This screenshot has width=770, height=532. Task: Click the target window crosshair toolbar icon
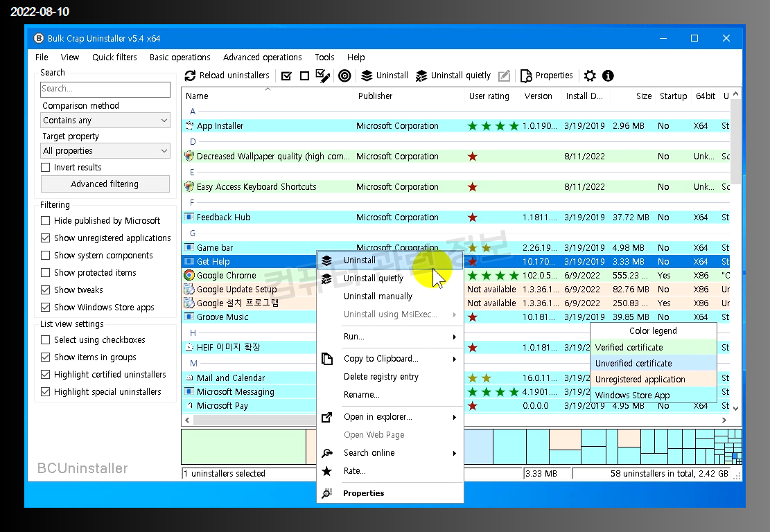(344, 76)
